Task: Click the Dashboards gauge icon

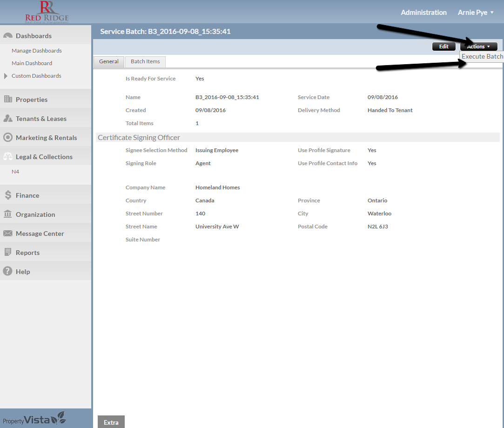Action: [x=7, y=36]
